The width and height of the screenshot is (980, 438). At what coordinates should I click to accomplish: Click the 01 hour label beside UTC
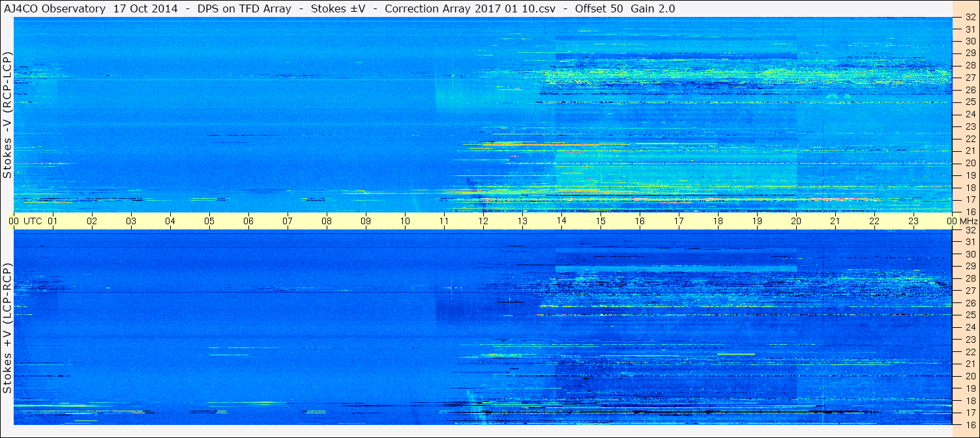tap(53, 222)
